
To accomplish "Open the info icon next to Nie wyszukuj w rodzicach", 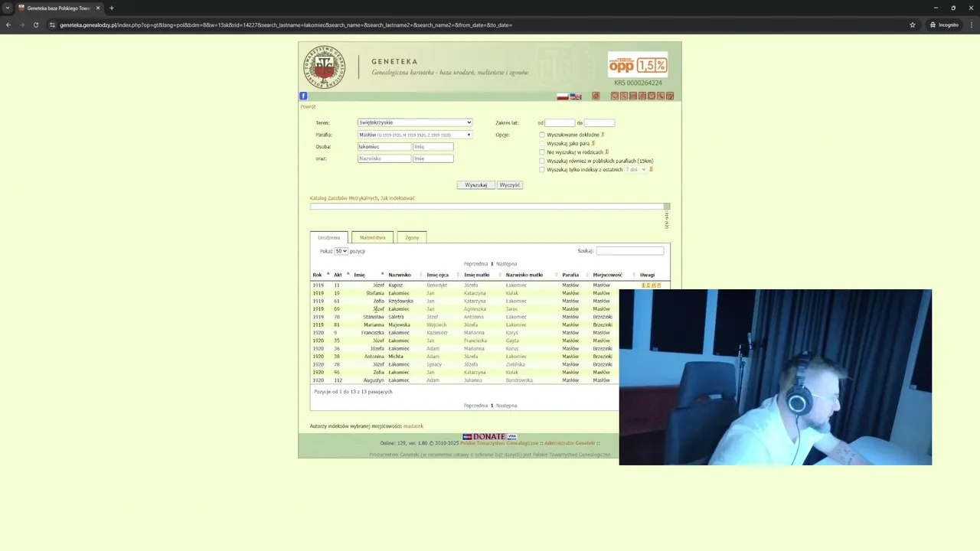I will 606,152.
